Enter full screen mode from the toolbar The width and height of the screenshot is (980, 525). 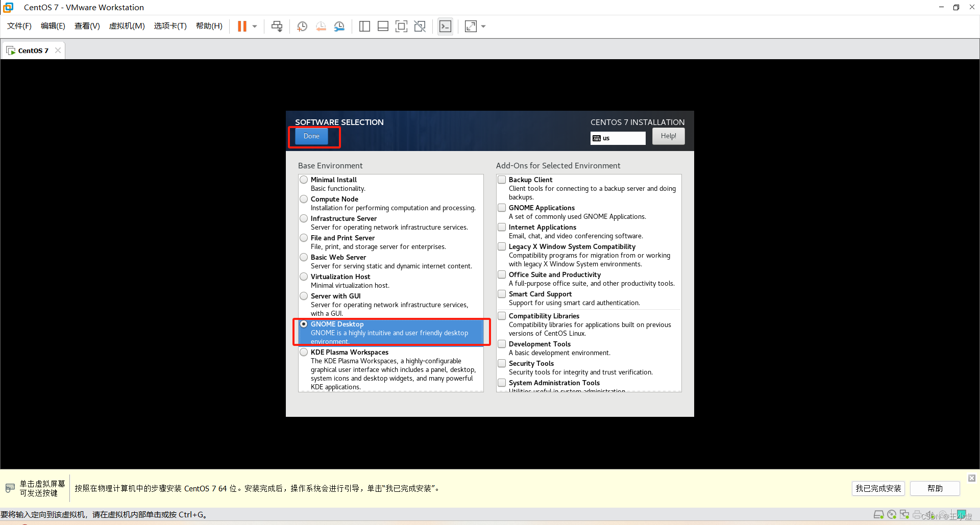[x=402, y=27]
